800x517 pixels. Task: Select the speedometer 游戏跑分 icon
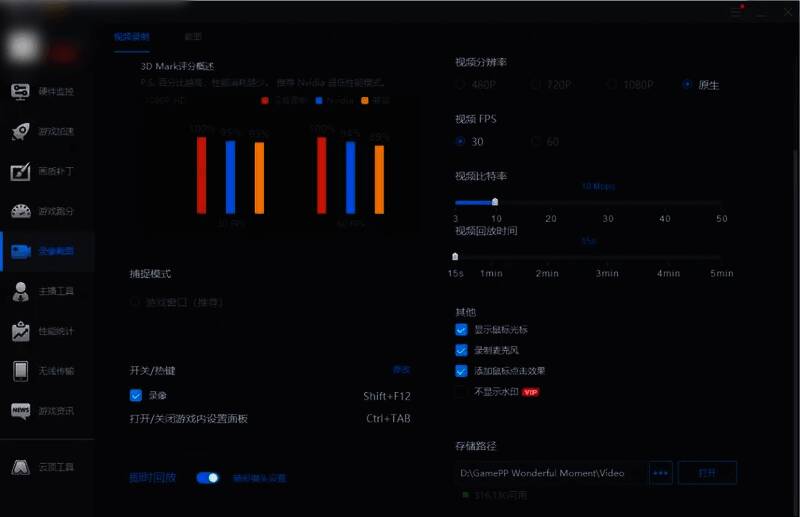[20, 211]
